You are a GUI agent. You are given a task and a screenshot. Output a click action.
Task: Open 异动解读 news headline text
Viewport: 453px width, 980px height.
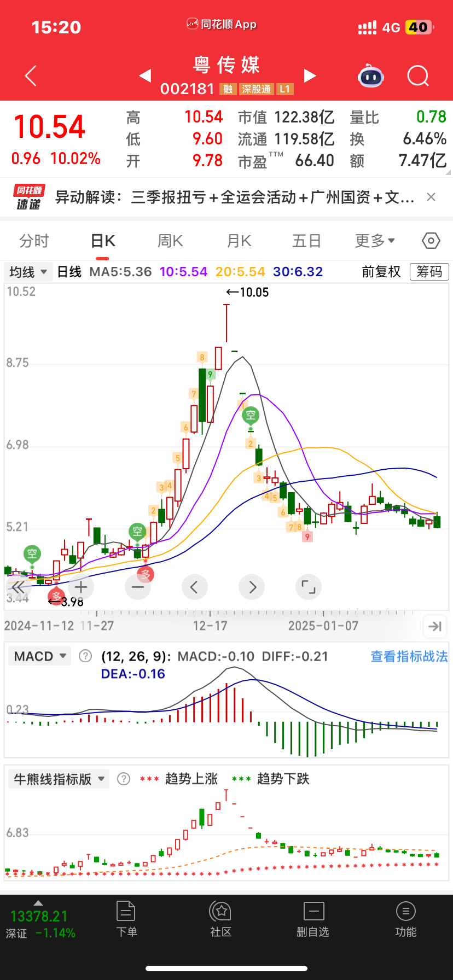click(x=235, y=197)
